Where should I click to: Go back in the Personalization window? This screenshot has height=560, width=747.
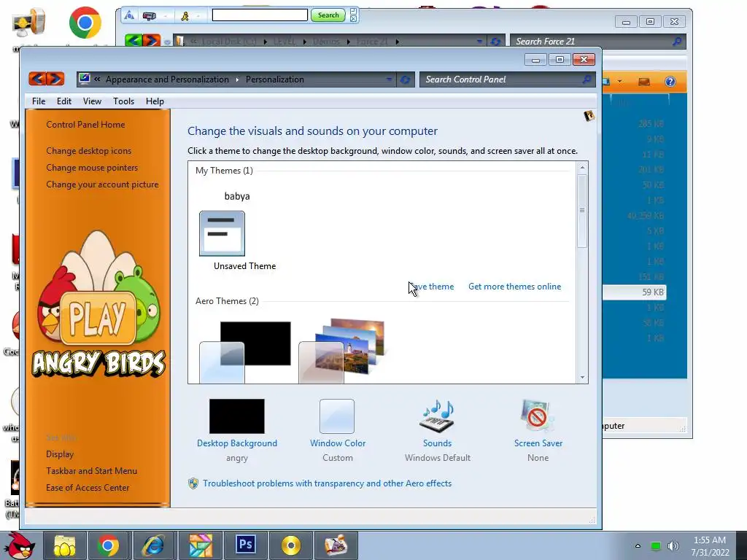(x=37, y=79)
